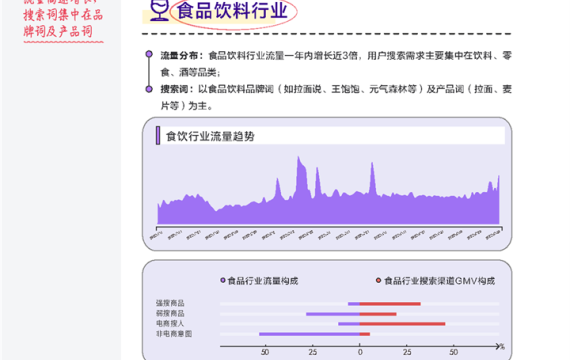Click the sidebar note line 牌词及产品词
The height and width of the screenshot is (360, 570).
coord(58,31)
